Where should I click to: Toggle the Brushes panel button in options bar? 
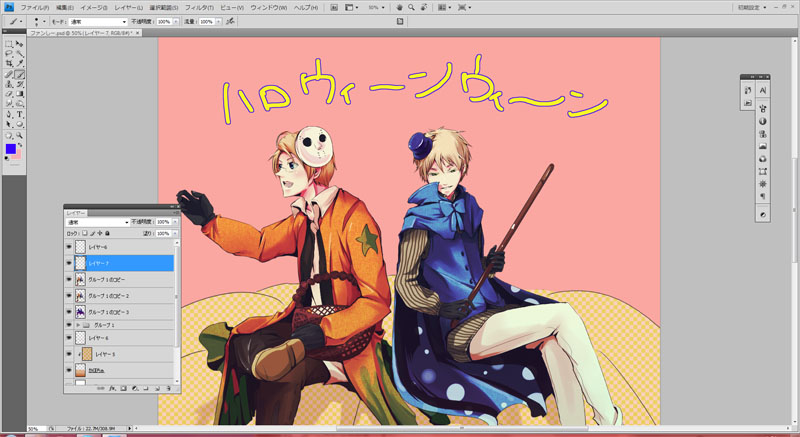[x=400, y=21]
